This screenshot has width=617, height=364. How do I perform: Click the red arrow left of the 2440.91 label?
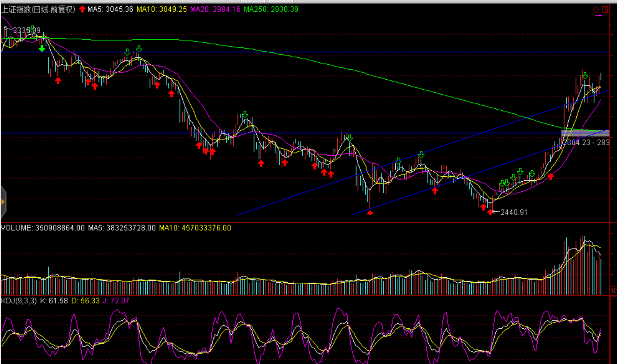click(x=490, y=212)
